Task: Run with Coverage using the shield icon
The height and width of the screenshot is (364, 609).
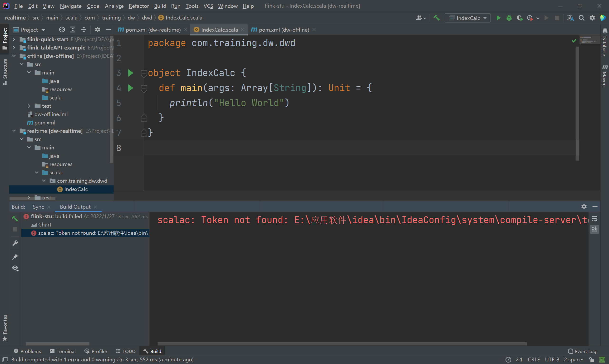Action: click(520, 18)
